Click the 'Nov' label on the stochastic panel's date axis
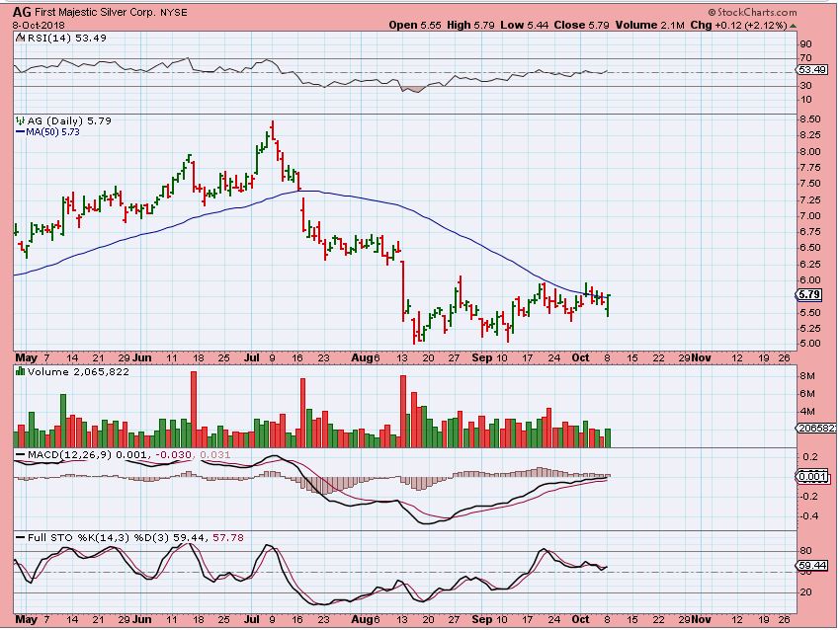The image size is (840, 630). coord(701,619)
